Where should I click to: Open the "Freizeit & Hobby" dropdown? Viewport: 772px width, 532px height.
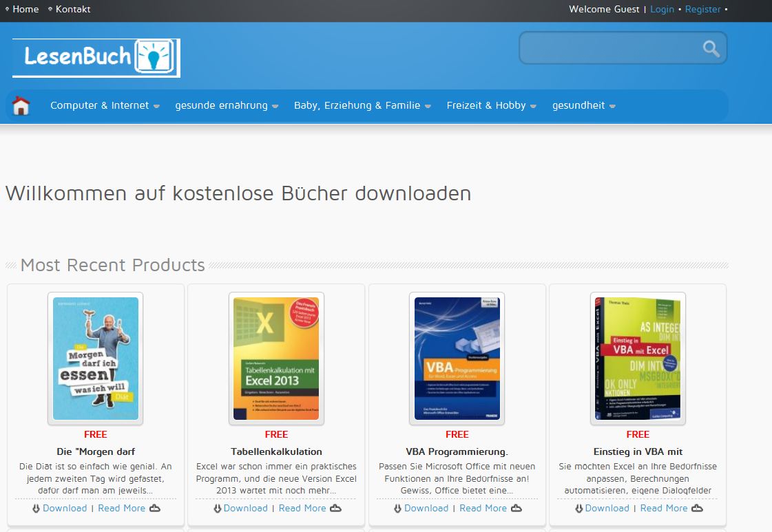point(486,105)
